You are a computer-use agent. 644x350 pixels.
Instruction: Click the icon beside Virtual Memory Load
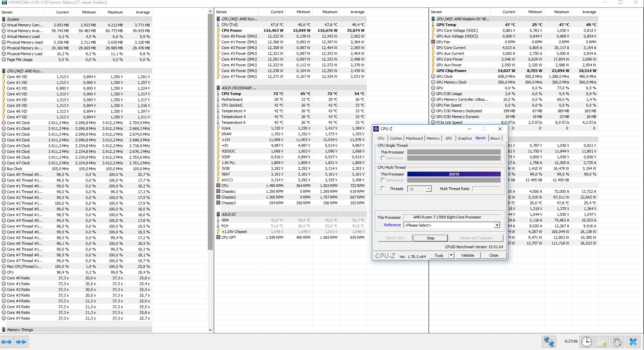[x=4, y=37]
